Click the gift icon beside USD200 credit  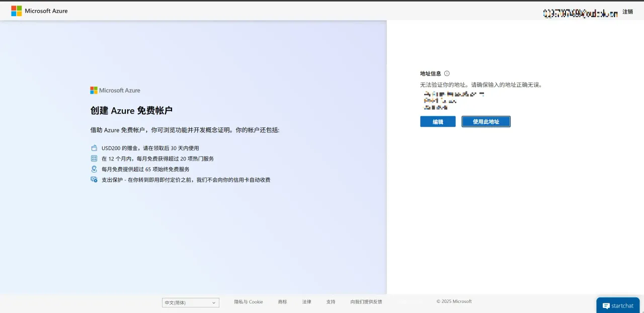click(94, 148)
